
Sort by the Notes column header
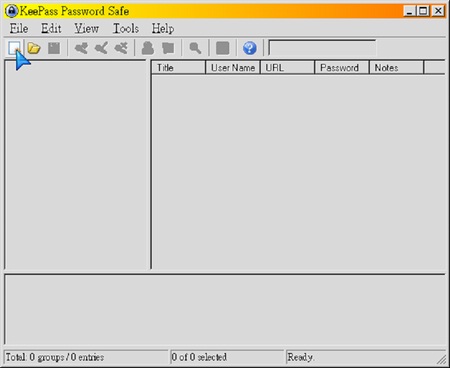click(397, 68)
